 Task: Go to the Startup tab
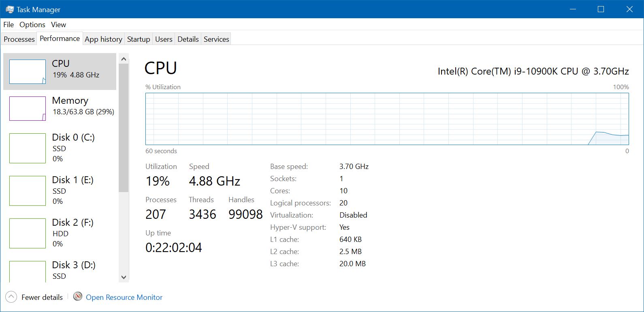coord(139,39)
